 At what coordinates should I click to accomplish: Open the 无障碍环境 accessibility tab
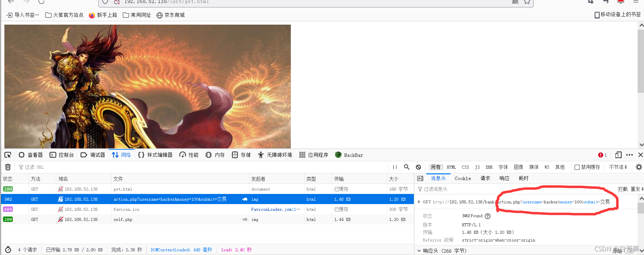(x=275, y=155)
